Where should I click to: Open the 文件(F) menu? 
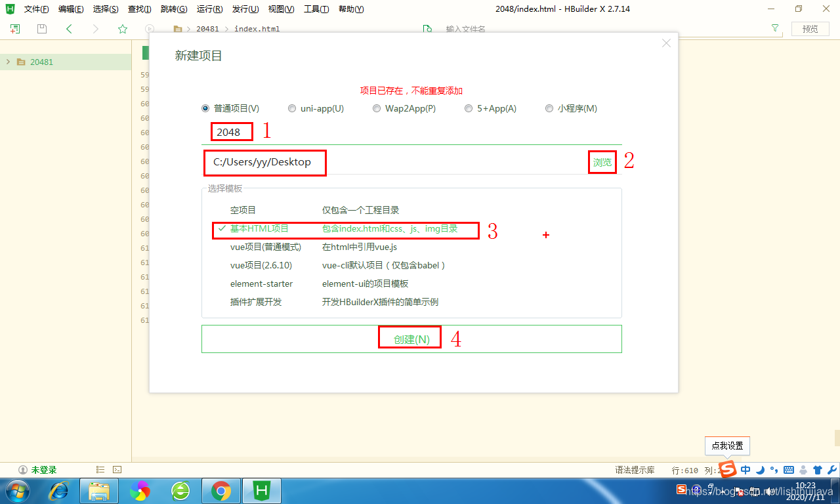point(37,9)
